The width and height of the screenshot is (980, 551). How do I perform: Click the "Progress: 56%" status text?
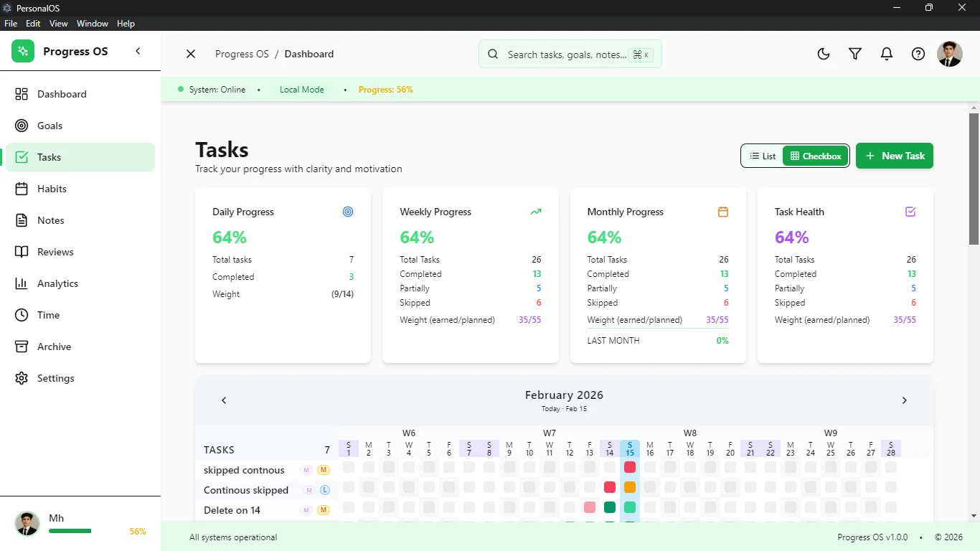(x=385, y=90)
